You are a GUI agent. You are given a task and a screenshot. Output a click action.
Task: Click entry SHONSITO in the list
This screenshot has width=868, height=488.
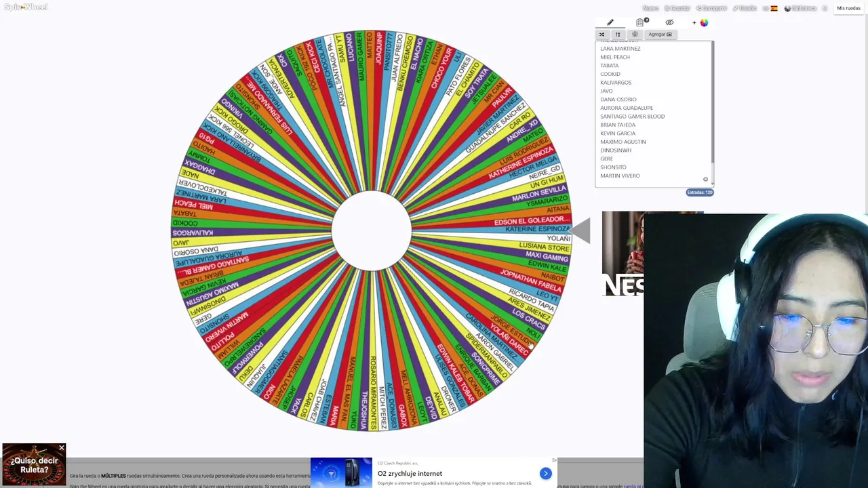[x=613, y=167]
